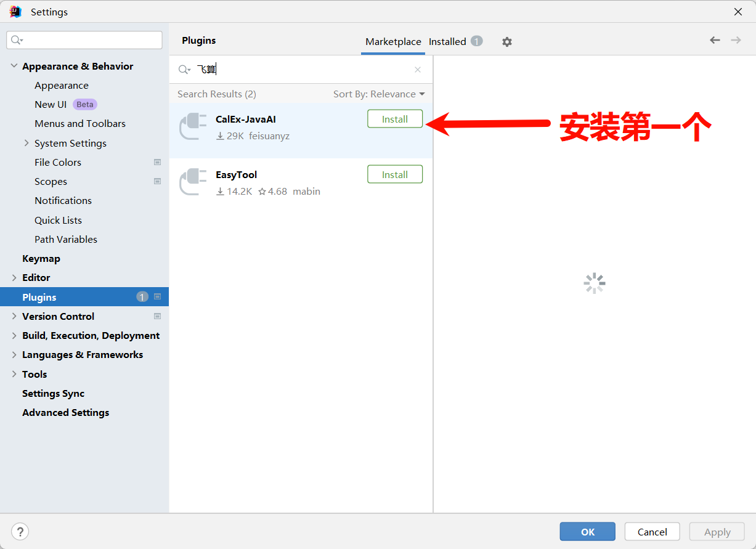Image resolution: width=756 pixels, height=549 pixels.
Task: Open the New UI settings page
Action: [x=51, y=104]
